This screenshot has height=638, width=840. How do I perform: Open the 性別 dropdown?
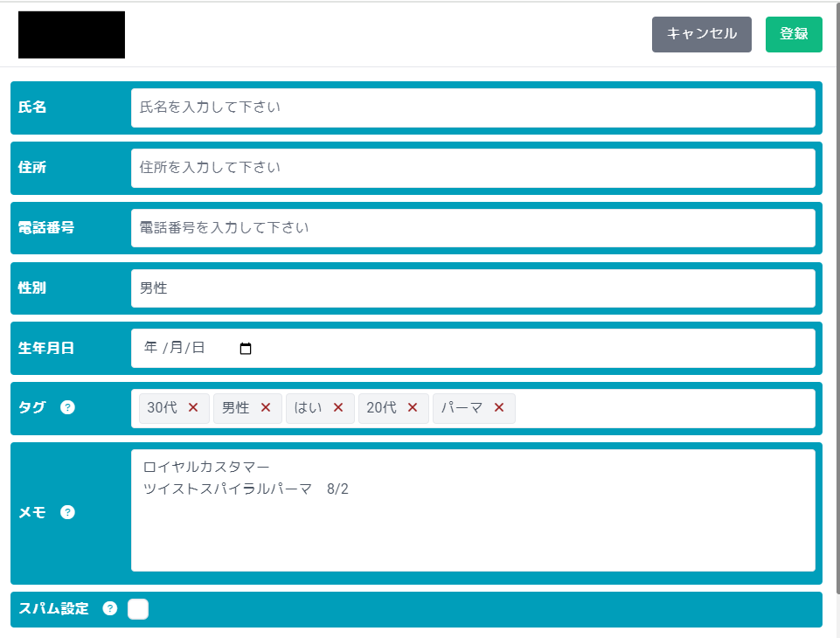(x=472, y=288)
